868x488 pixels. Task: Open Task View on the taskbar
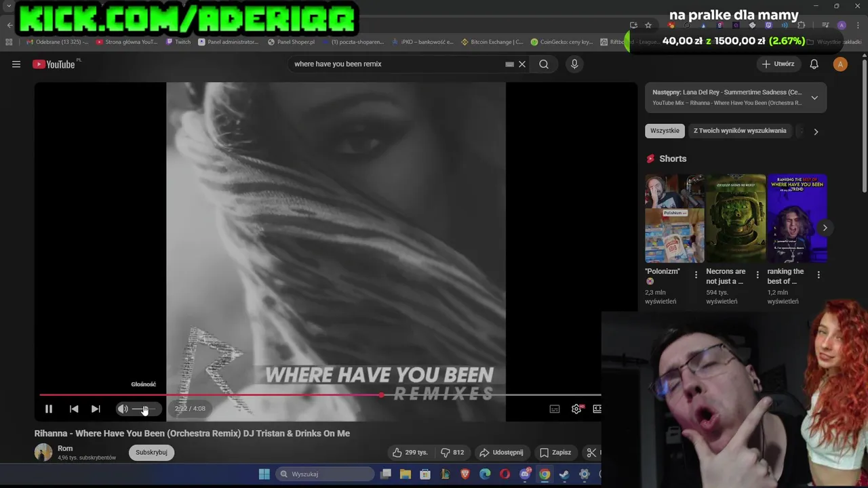[386, 474]
